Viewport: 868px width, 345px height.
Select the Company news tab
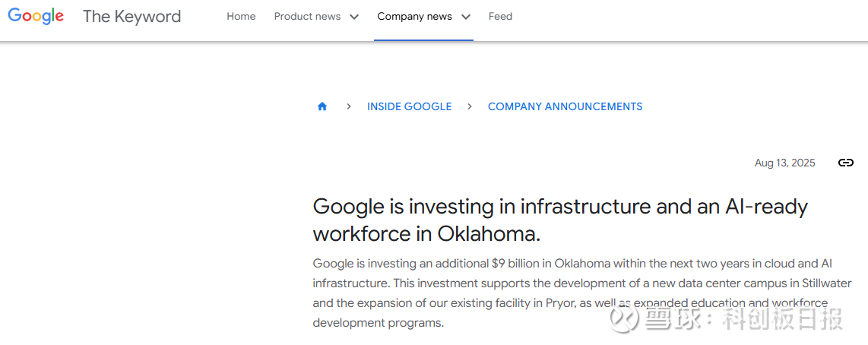click(x=414, y=16)
